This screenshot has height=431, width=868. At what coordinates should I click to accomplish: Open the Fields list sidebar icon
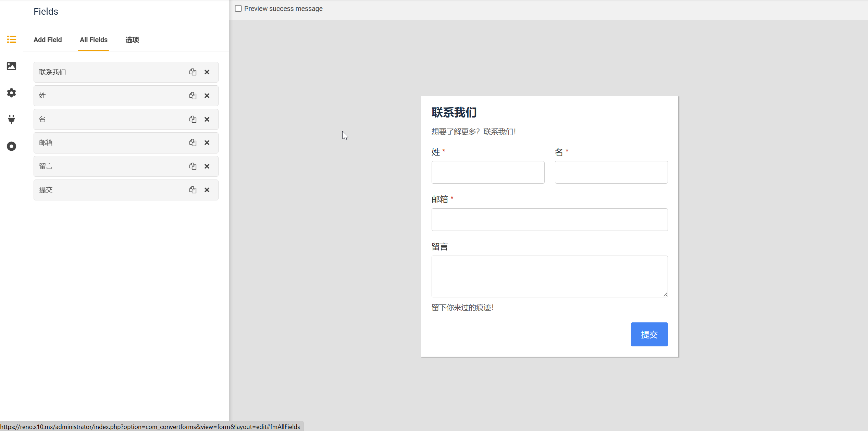point(11,39)
